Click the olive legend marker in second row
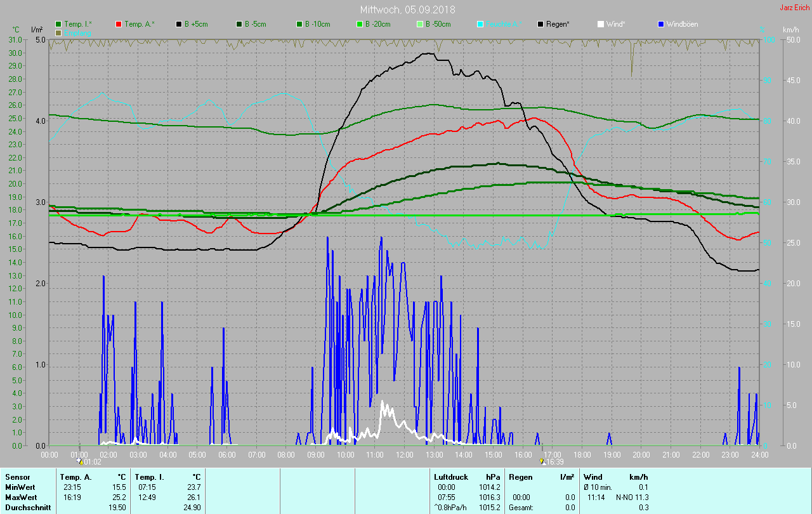 (58, 32)
